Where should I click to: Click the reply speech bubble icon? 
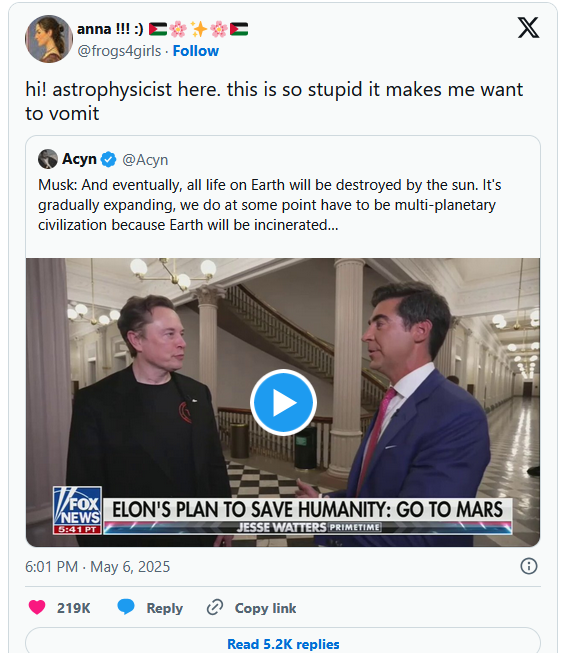tap(126, 607)
